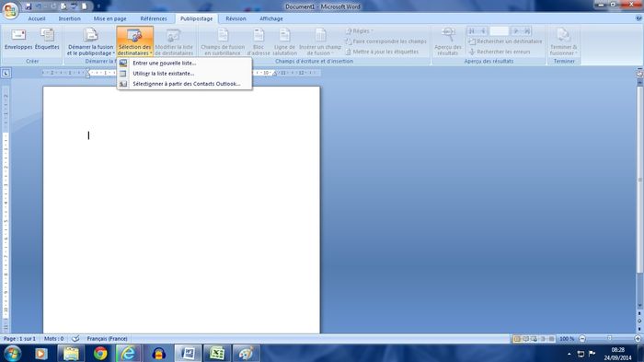Click Modifier la liste de destinataires
The height and width of the screenshot is (362, 644).
click(174, 42)
